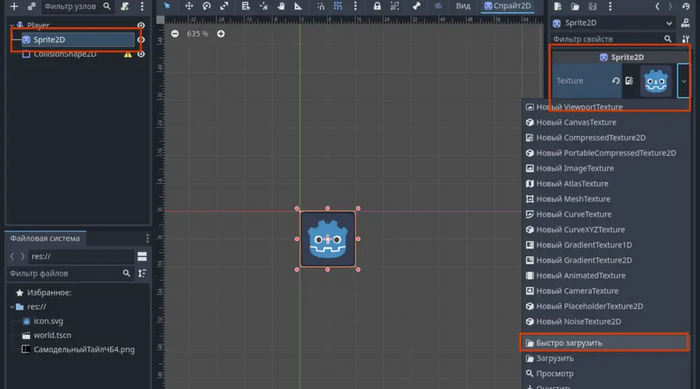Click the Texture thumbnail preview
This screenshot has width=700, height=389.
(656, 81)
